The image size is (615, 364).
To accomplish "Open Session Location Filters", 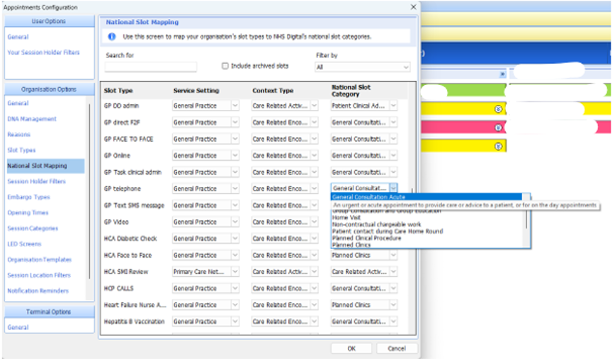I will coord(39,275).
